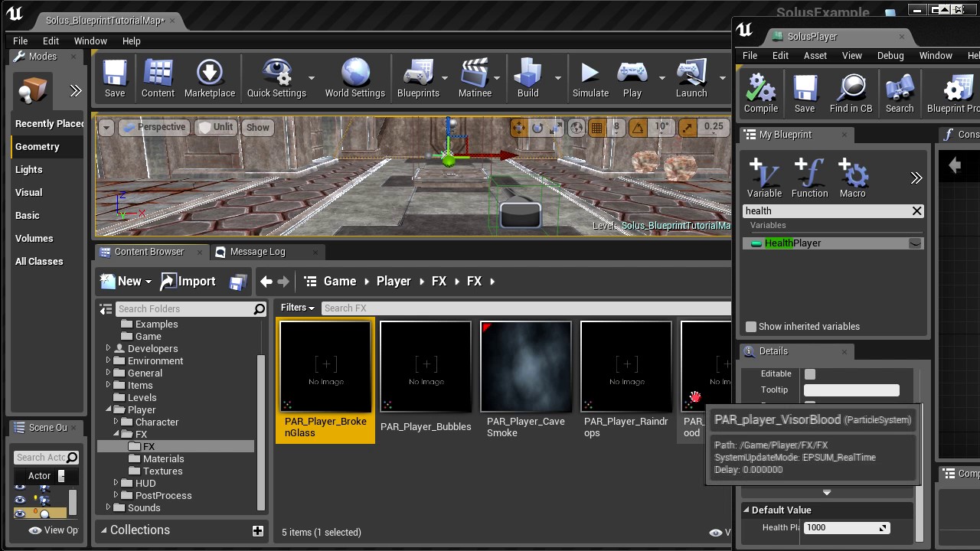Expand the Developers folder in tree
Image resolution: width=980 pixels, height=551 pixels.
pos(108,348)
